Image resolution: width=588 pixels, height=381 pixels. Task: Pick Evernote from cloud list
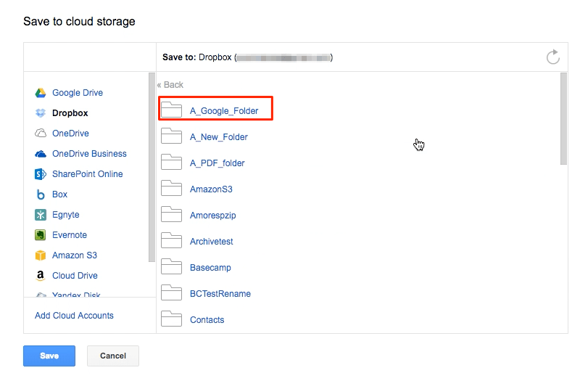pyautogui.click(x=70, y=235)
